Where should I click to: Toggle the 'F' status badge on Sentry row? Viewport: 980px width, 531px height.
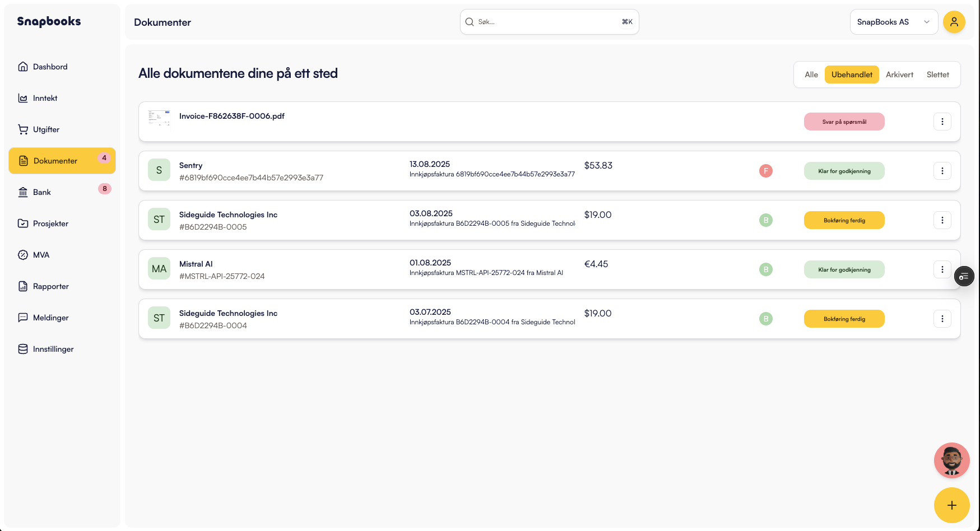coord(766,171)
